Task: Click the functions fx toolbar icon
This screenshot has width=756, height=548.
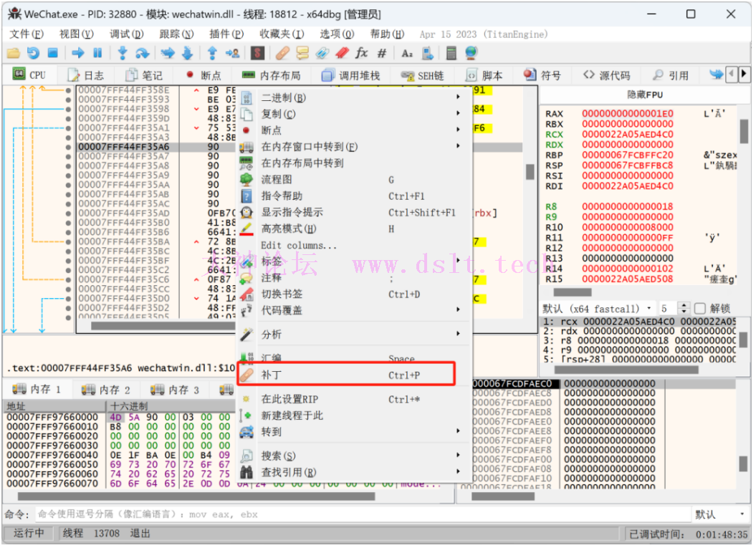Action: (362, 53)
